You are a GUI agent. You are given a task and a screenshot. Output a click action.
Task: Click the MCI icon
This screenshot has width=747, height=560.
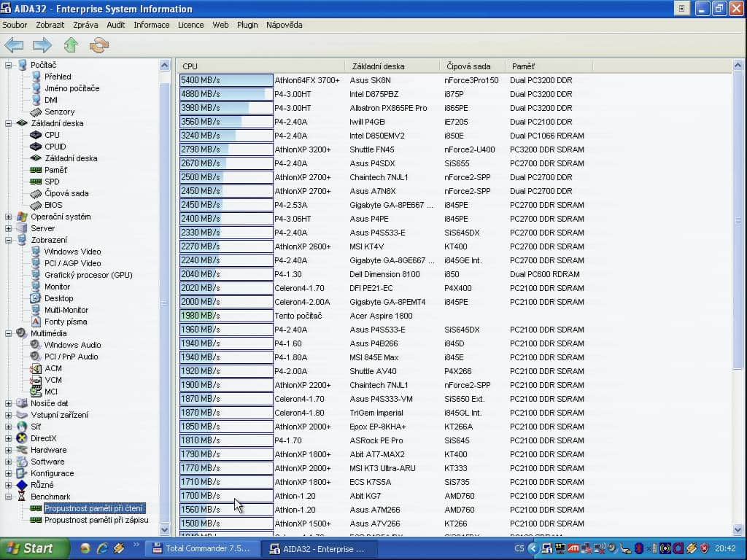pyautogui.click(x=36, y=392)
